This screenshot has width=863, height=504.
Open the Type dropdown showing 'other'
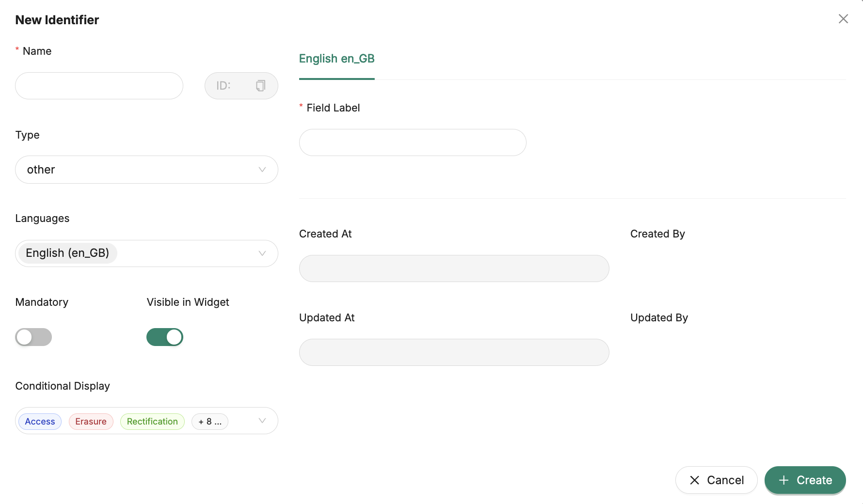click(x=141, y=170)
